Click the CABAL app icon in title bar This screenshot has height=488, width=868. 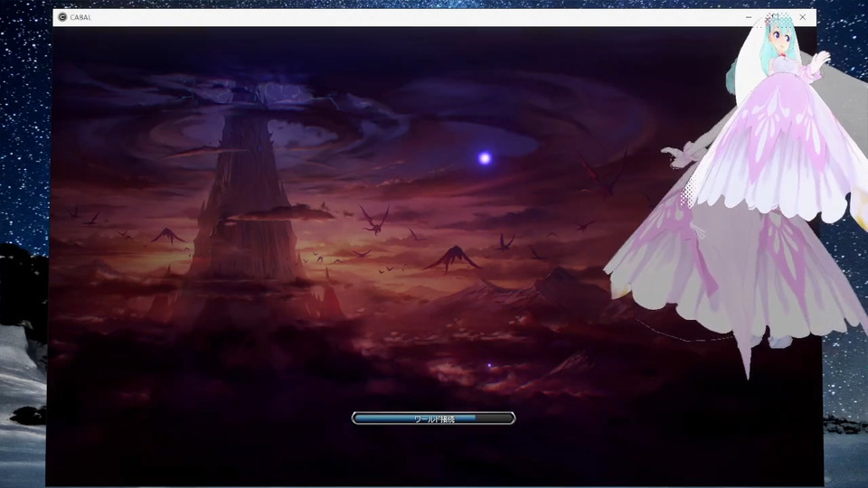point(62,17)
